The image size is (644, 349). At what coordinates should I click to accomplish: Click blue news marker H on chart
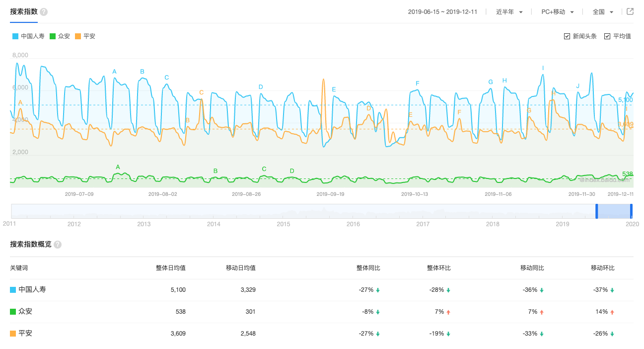504,81
